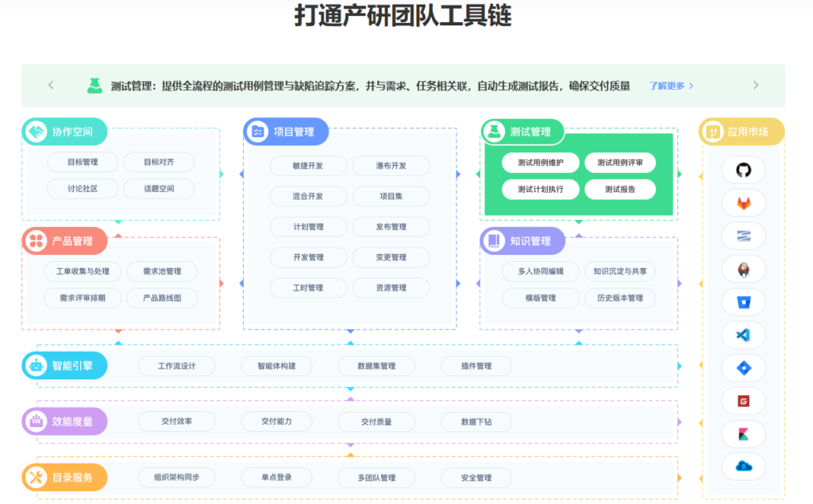The height and width of the screenshot is (504, 813).
Task: Select the 应用市场 module label
Action: (748, 133)
